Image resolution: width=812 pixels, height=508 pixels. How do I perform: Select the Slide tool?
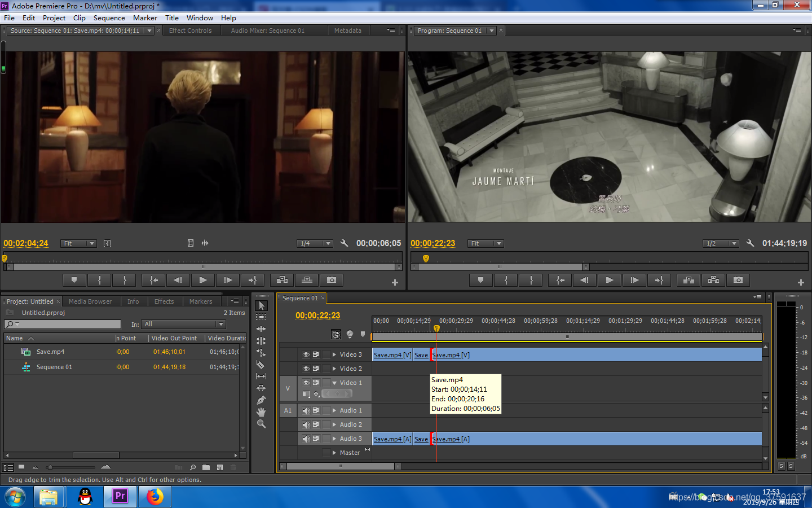pyautogui.click(x=261, y=388)
